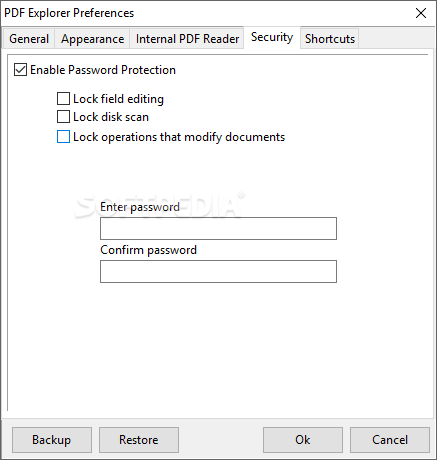
Task: Focus the Enter password text field
Action: tap(218, 229)
